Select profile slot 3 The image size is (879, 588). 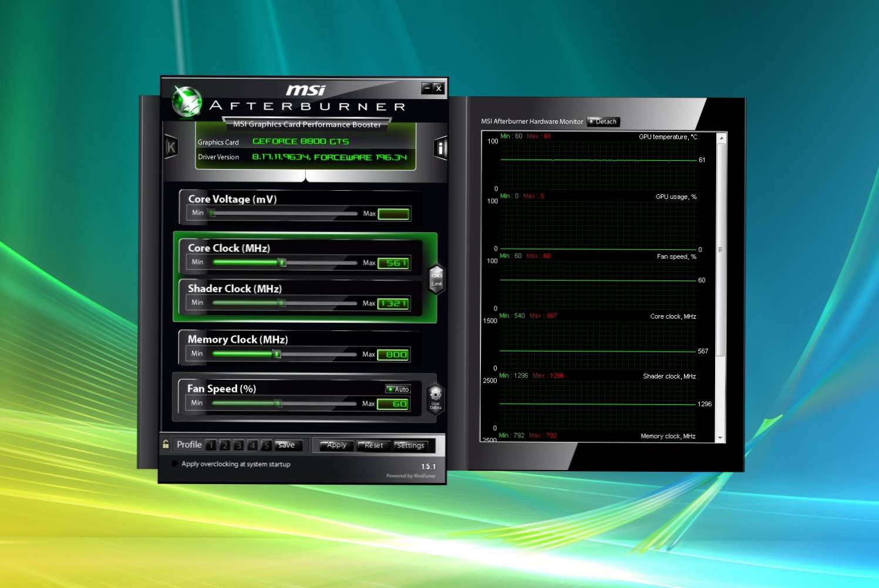click(x=238, y=445)
